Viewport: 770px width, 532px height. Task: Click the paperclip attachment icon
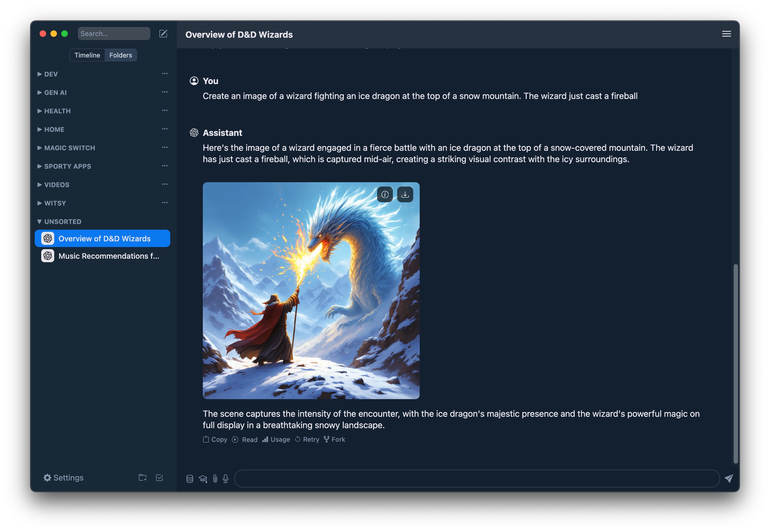tap(215, 479)
